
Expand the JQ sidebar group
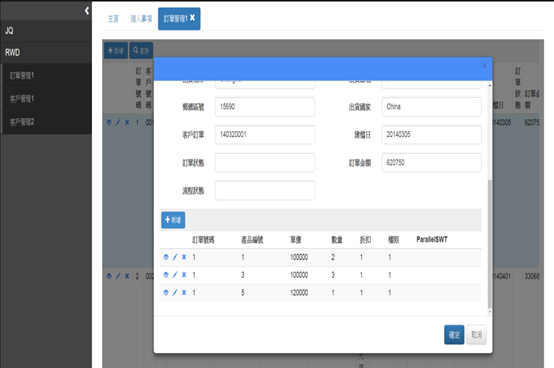point(46,31)
